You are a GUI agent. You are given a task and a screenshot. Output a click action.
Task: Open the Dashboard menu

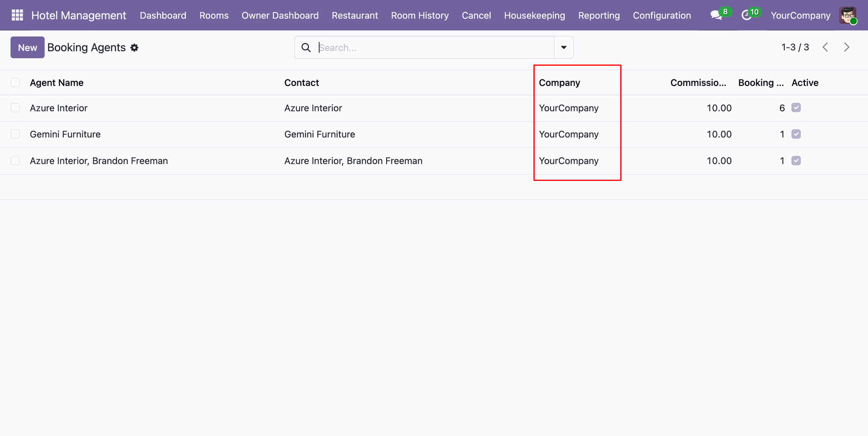click(163, 15)
